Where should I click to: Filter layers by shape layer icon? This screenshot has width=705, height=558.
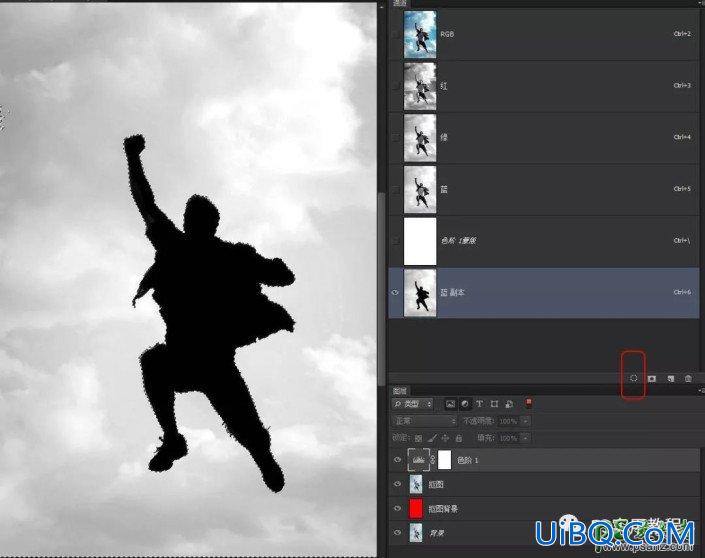pyautogui.click(x=494, y=404)
